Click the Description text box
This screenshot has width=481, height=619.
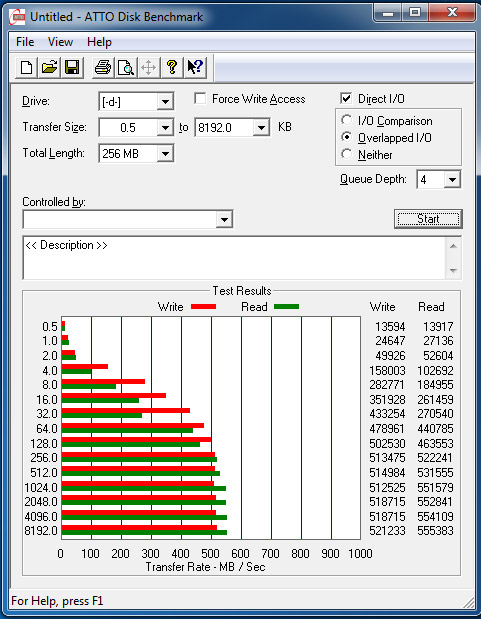(235, 258)
